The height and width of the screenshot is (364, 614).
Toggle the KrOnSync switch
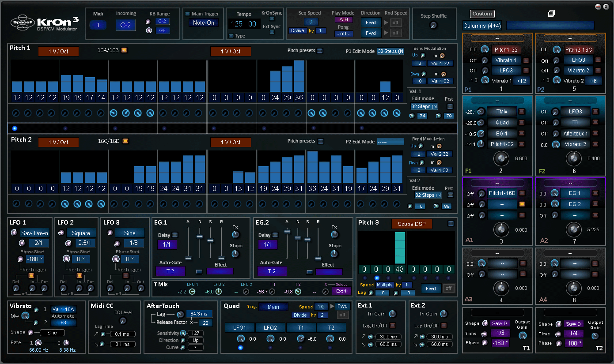(272, 19)
